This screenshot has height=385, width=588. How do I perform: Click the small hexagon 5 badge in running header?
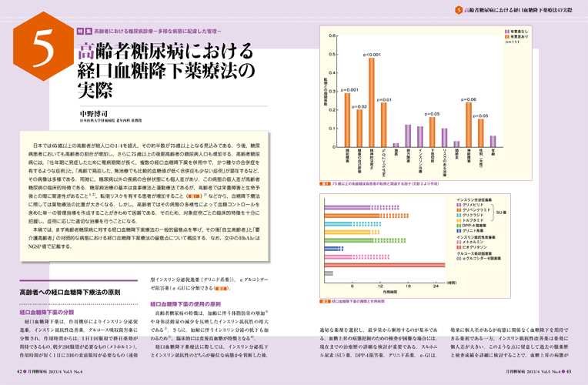pos(458,10)
